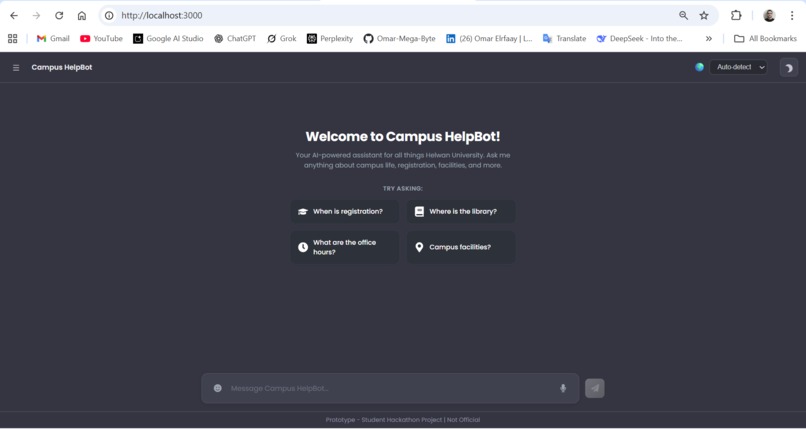Expand hidden bookmarks with double chevron
The width and height of the screenshot is (806, 429).
coord(708,39)
